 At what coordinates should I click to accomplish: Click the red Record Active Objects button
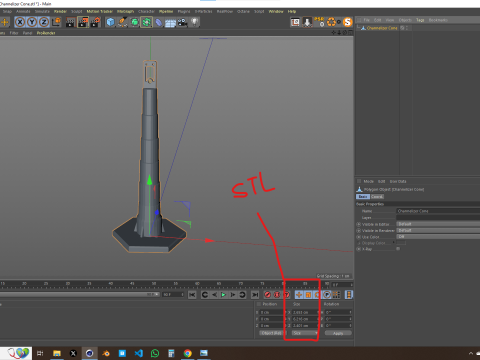[268, 295]
